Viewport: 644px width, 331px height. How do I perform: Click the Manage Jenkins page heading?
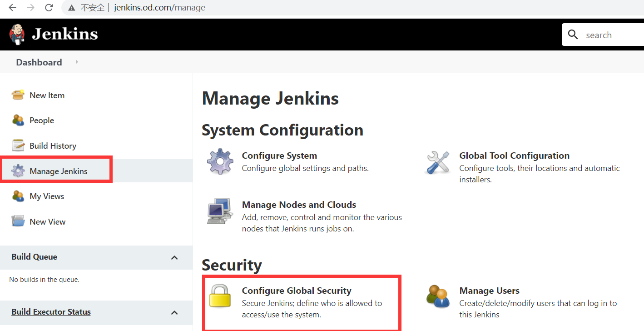pyautogui.click(x=270, y=99)
